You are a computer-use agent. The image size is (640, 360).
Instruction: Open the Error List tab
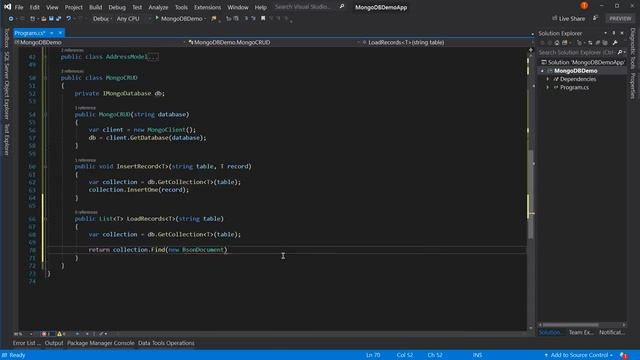(x=26, y=343)
